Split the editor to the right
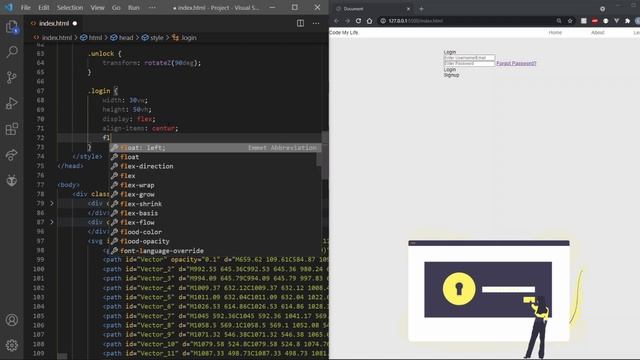640x360 pixels. (x=300, y=23)
